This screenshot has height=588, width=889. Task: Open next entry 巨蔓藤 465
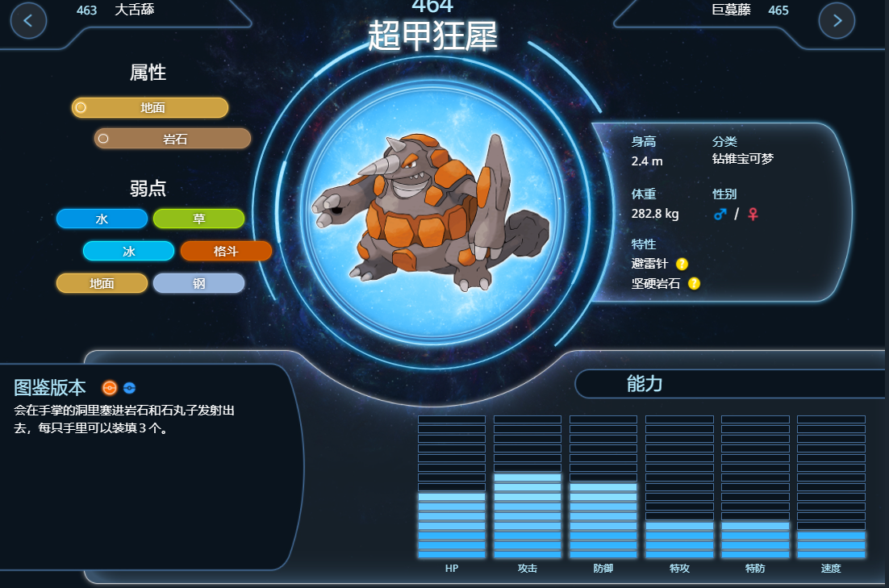tap(749, 10)
